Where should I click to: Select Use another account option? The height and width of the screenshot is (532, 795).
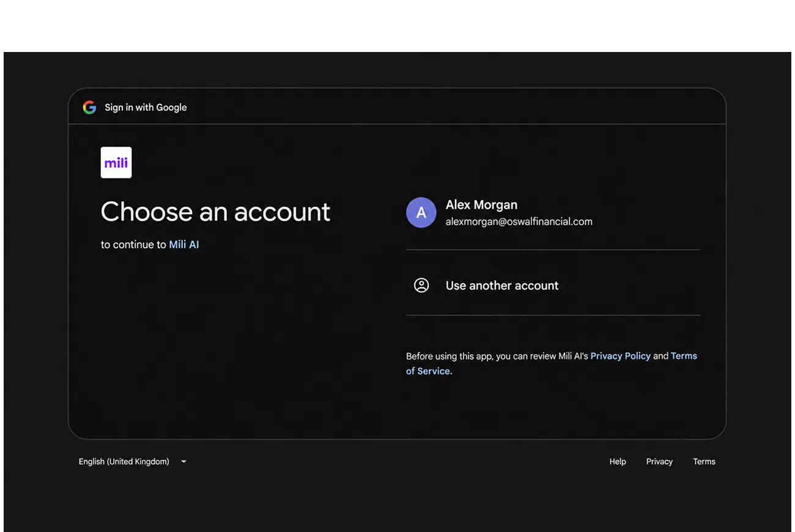pos(553,286)
